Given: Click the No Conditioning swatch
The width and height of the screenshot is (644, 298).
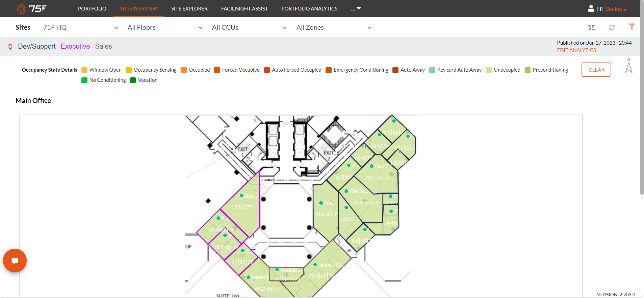Looking at the screenshot, I should [84, 80].
